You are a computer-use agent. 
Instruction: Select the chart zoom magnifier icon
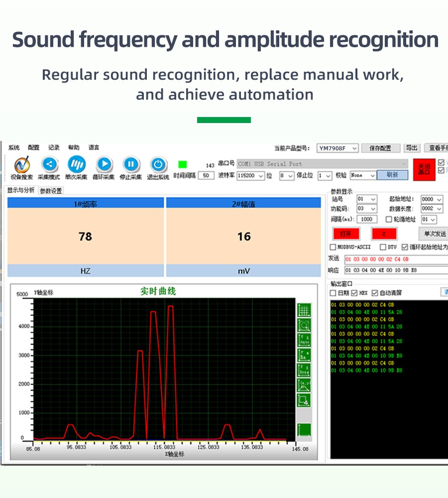point(304,325)
